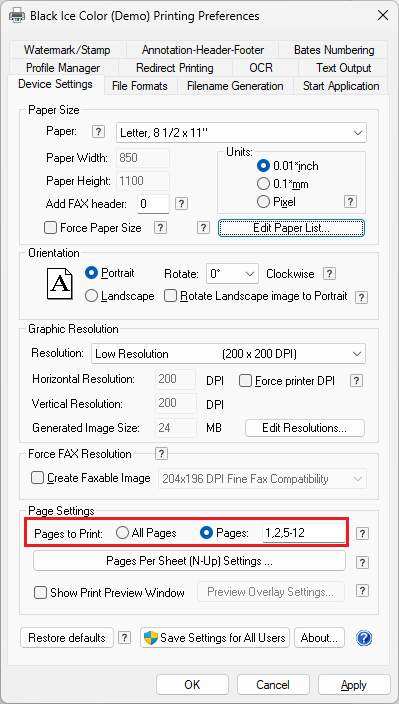Click the help icon beside Clockwise label
Viewport: 399px width, 704px height.
click(x=330, y=273)
